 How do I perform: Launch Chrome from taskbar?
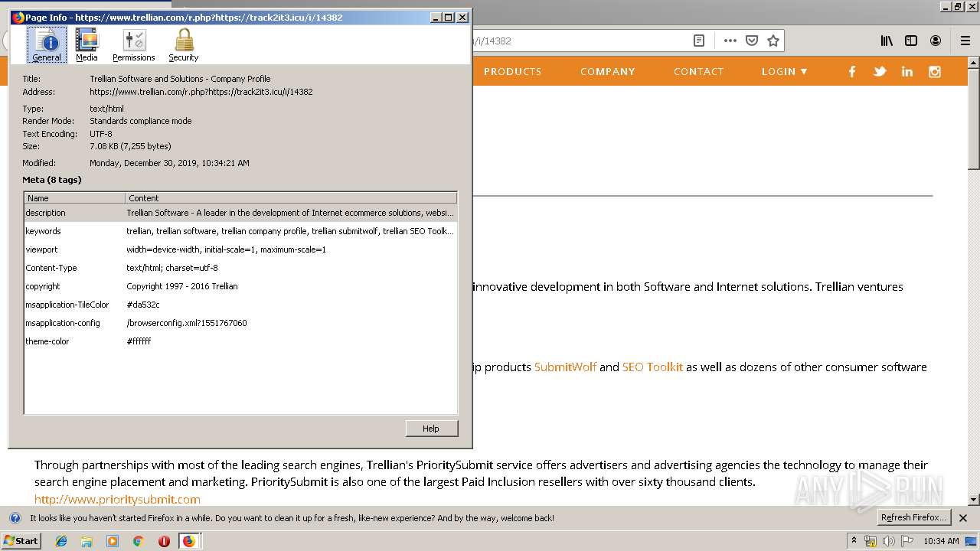(138, 541)
